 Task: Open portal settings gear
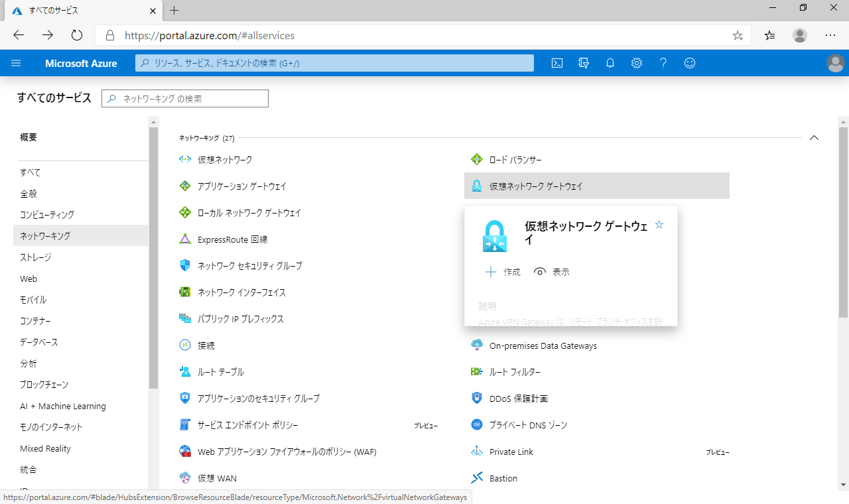(x=637, y=63)
